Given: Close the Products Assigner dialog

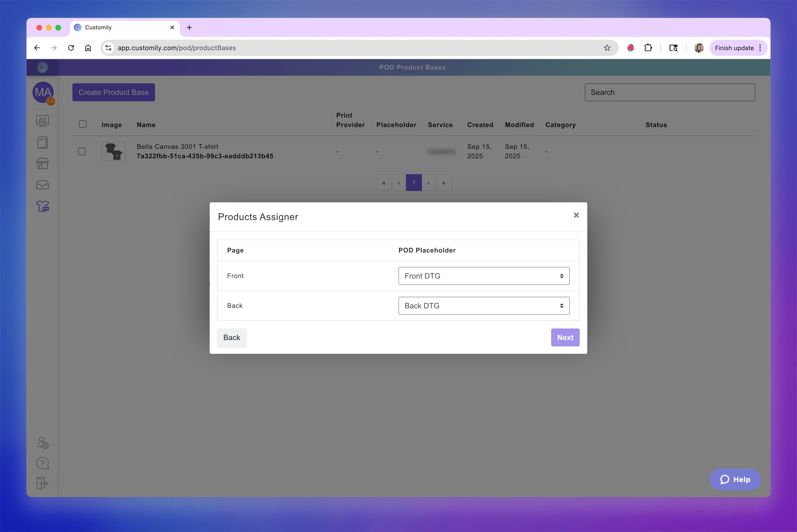Looking at the screenshot, I should tap(576, 215).
